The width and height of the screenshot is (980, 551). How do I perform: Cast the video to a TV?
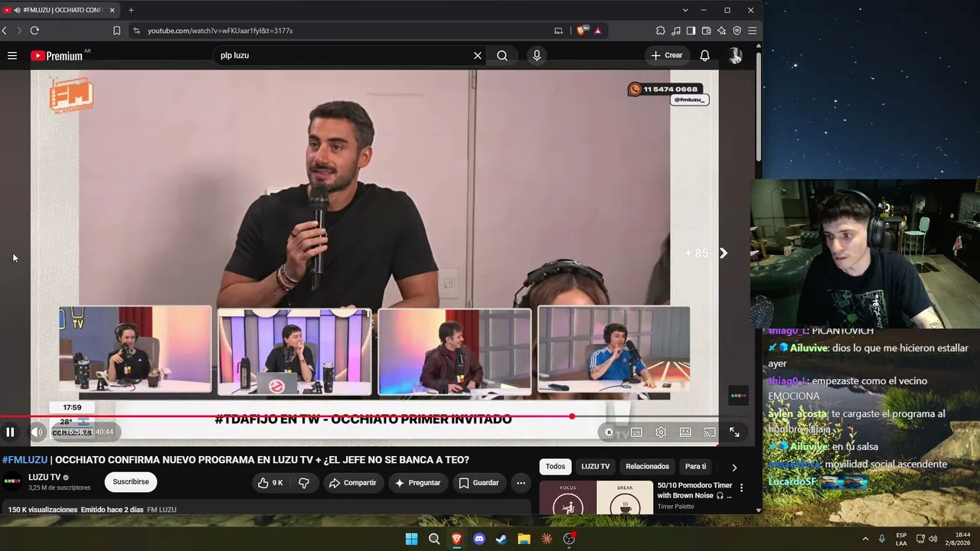710,432
